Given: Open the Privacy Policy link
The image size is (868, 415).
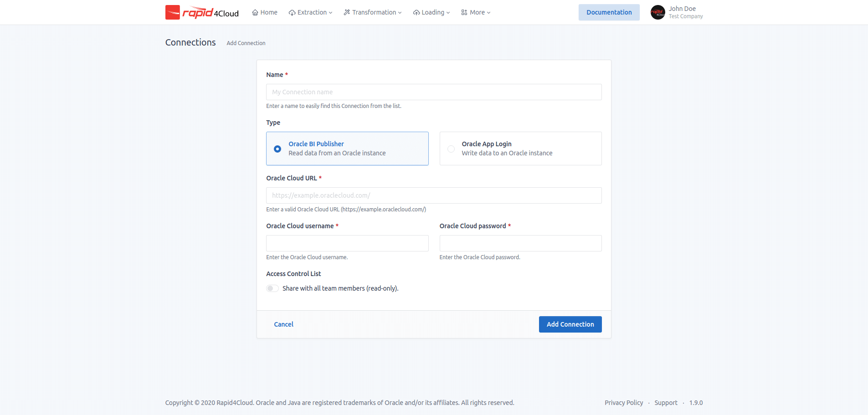Looking at the screenshot, I should click(624, 403).
